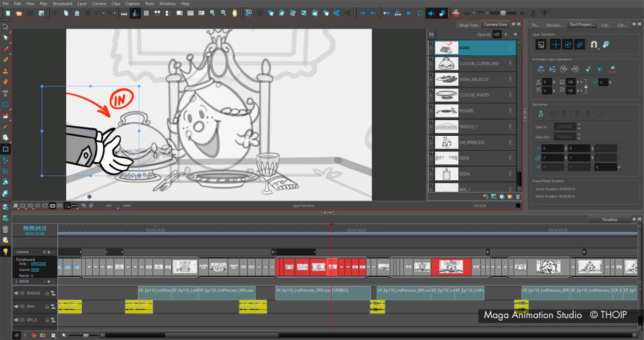Viewport: 644px width, 340px height.
Task: Click the delete layer trash icon below layer list
Action: point(518,197)
